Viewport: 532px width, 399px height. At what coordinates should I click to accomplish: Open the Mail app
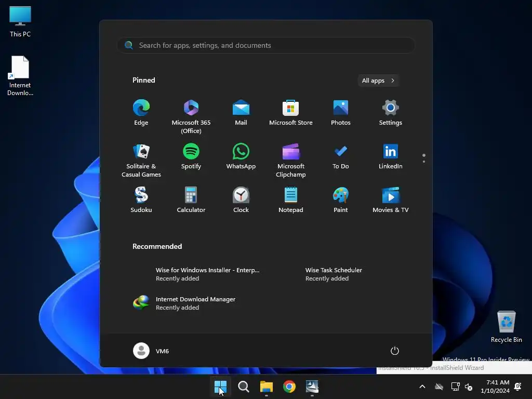pos(241,113)
